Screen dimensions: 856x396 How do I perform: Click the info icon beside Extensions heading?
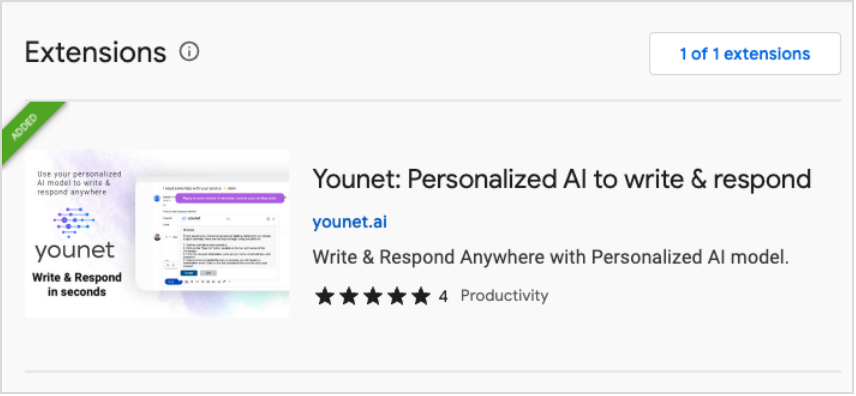point(189,52)
